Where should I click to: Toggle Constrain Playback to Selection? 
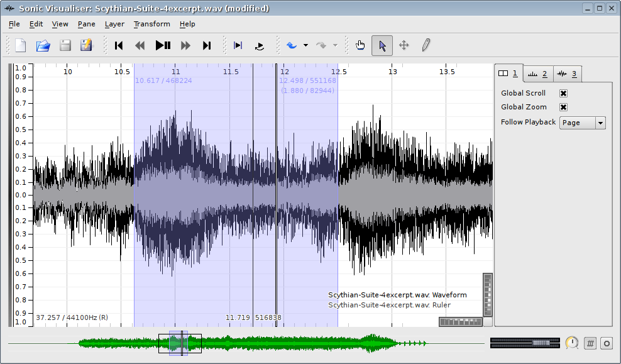(238, 45)
